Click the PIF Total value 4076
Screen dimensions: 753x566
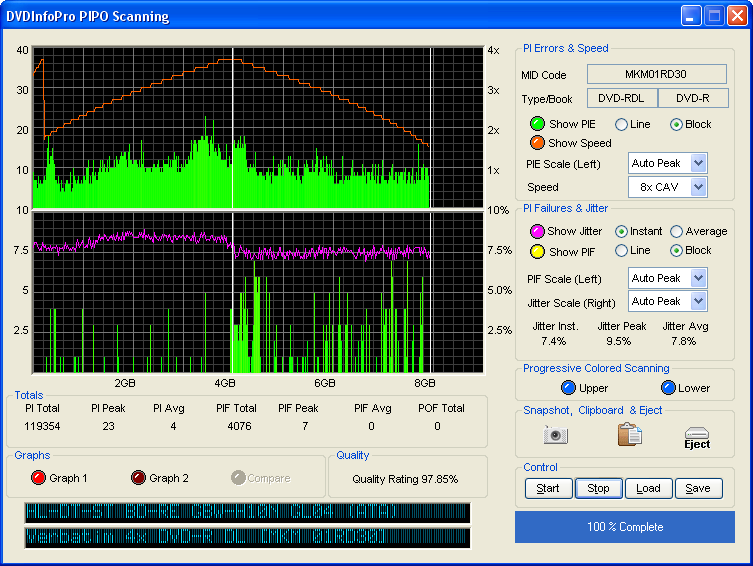coord(239,426)
